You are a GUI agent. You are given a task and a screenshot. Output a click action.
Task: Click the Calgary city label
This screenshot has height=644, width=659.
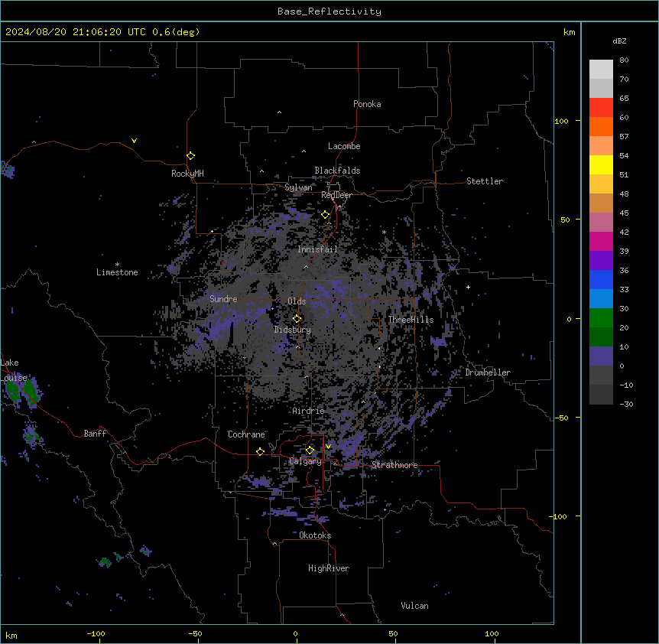pyautogui.click(x=305, y=461)
